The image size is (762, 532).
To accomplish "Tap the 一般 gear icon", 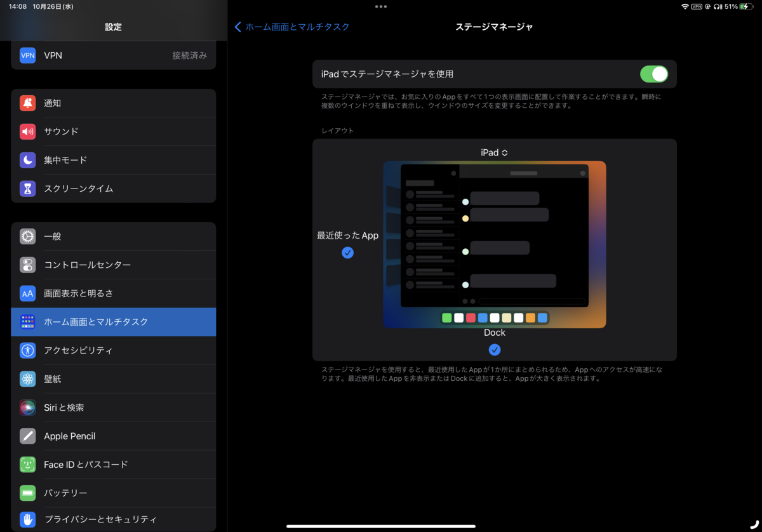I will click(27, 236).
